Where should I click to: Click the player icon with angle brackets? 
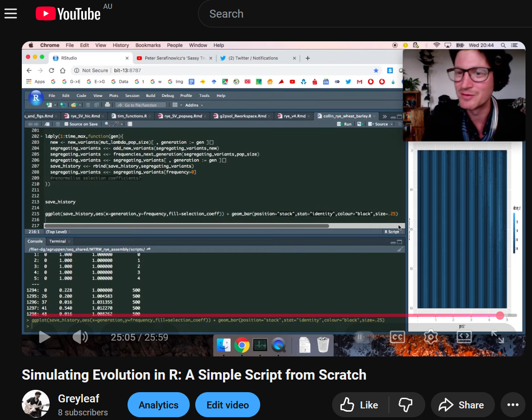tap(464, 337)
